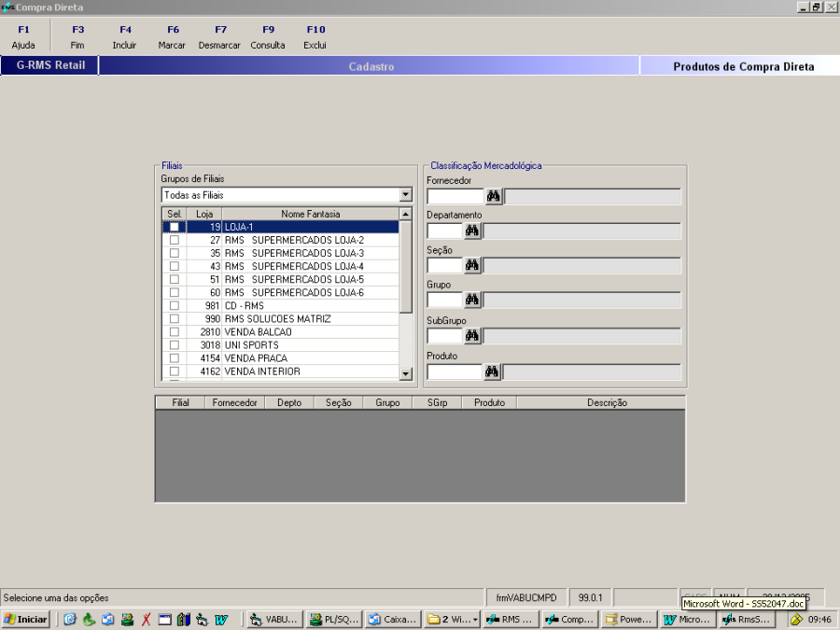
Task: Click the Descrição column header in results grid
Action: (x=601, y=402)
